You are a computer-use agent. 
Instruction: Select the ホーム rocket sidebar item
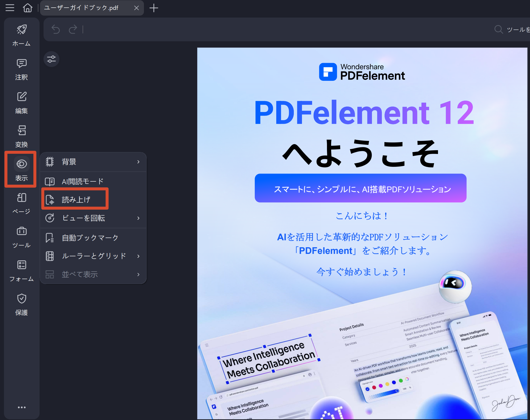(x=22, y=35)
